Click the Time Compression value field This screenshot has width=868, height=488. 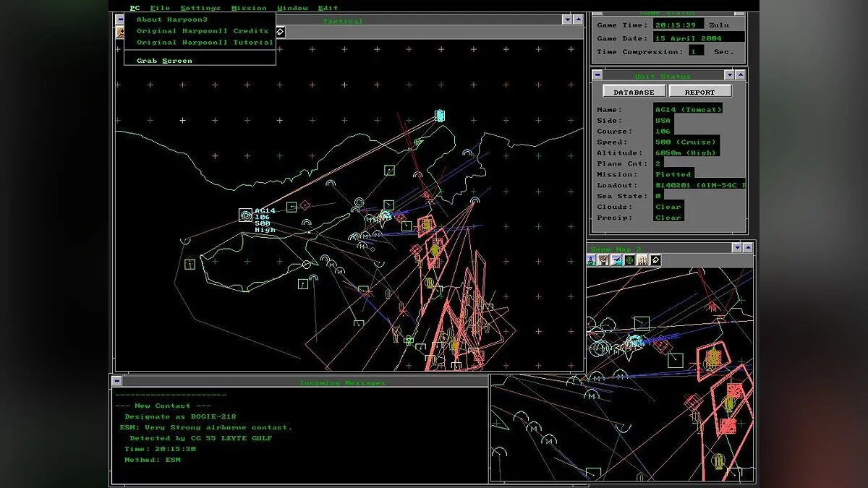click(x=696, y=51)
